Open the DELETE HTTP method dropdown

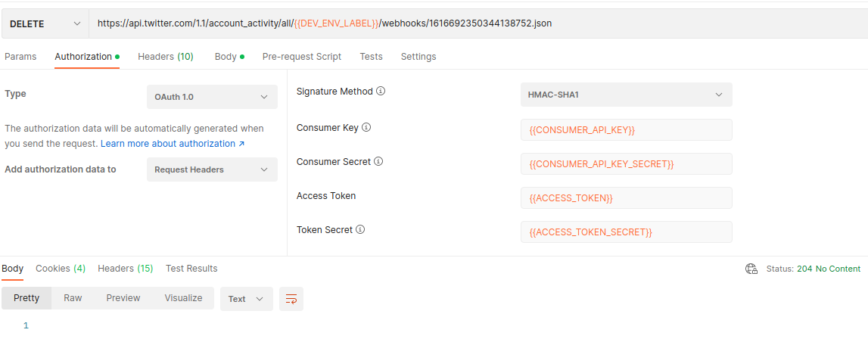45,23
